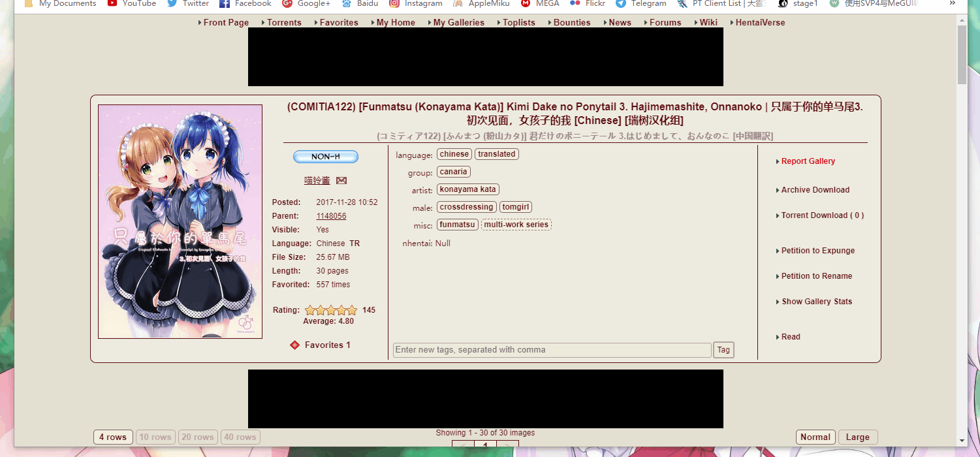The height and width of the screenshot is (457, 980).
Task: Click the konayama kata artist tag
Action: coord(468,189)
